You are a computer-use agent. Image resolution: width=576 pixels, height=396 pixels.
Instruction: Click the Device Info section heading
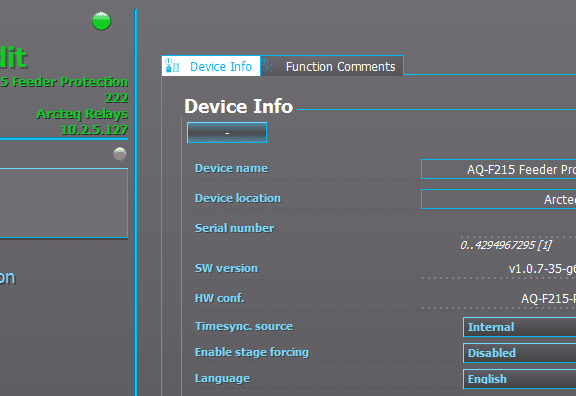pyautogui.click(x=239, y=107)
